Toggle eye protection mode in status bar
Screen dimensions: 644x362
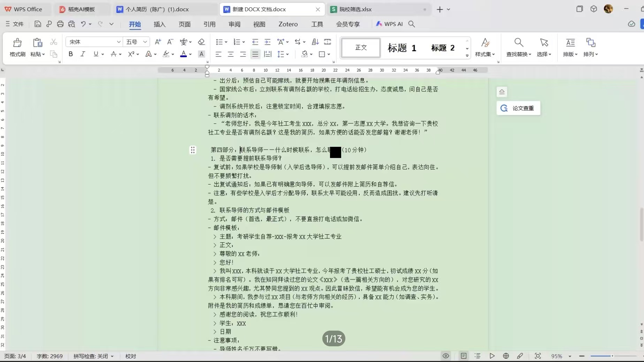[x=446, y=356]
